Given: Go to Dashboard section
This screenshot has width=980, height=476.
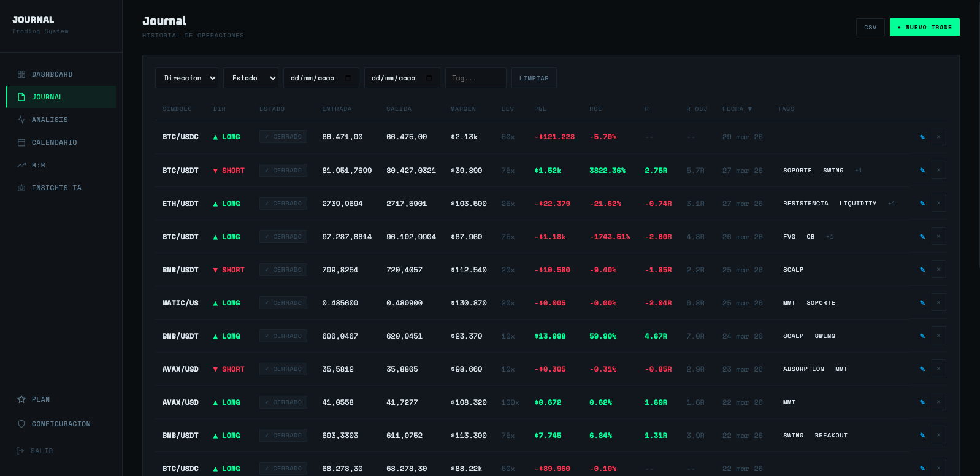Looking at the screenshot, I should pos(61,74).
